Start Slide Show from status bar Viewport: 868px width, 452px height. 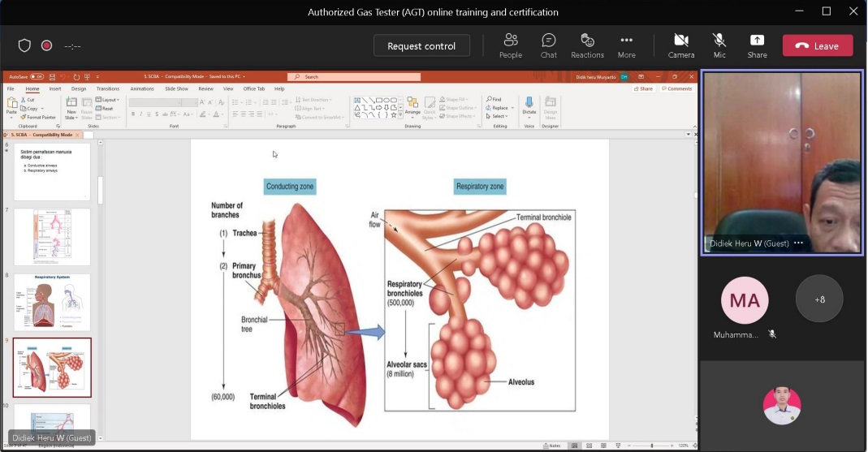tap(618, 446)
